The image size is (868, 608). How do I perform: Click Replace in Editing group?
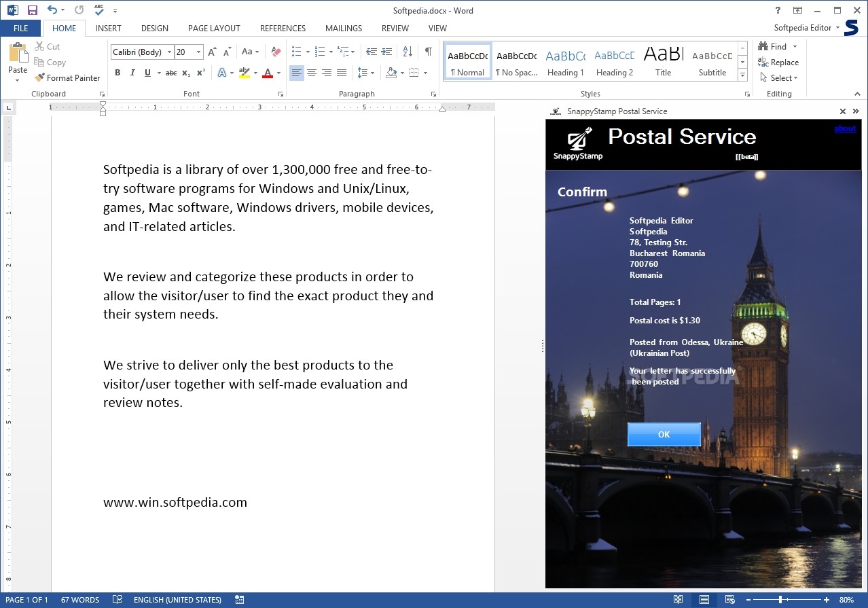click(778, 62)
